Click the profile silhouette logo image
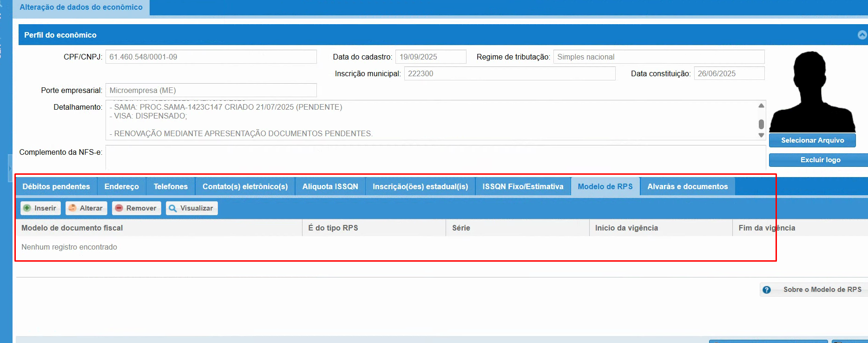 click(x=812, y=92)
